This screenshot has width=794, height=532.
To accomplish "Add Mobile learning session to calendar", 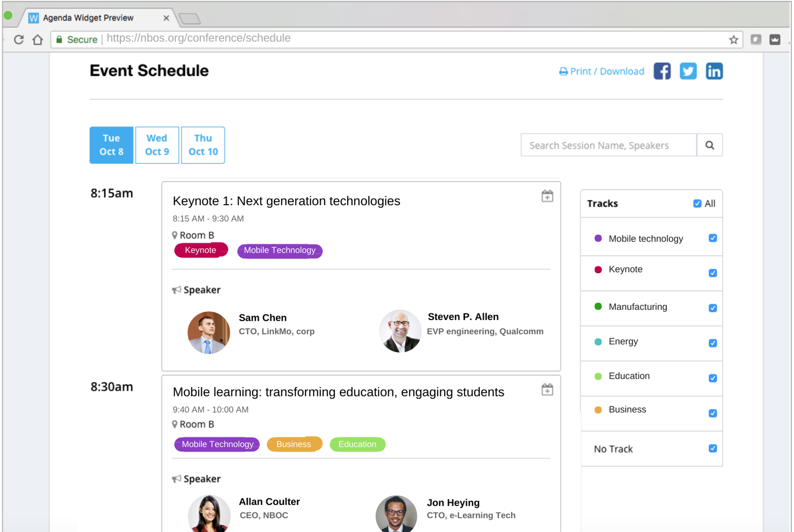I will 547,390.
